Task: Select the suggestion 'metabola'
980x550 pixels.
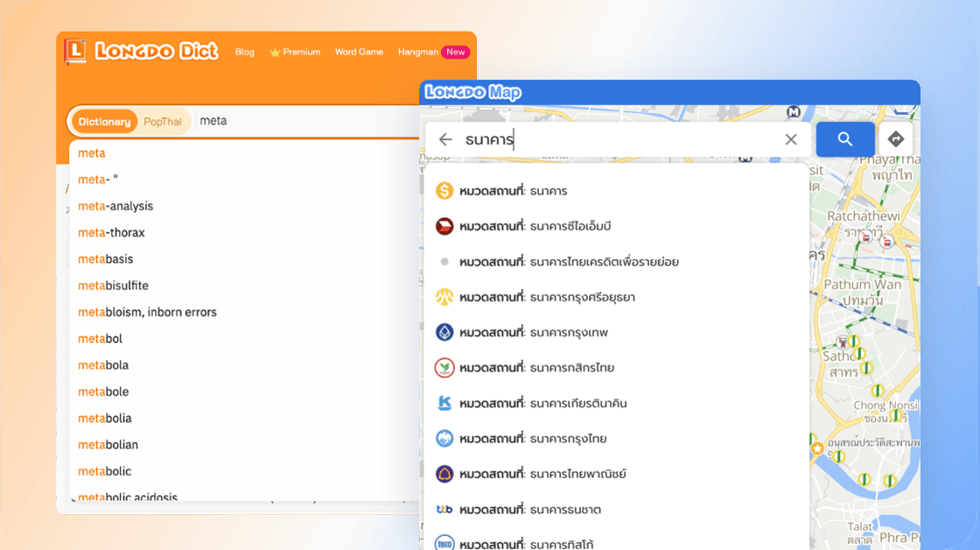Action: [x=103, y=365]
